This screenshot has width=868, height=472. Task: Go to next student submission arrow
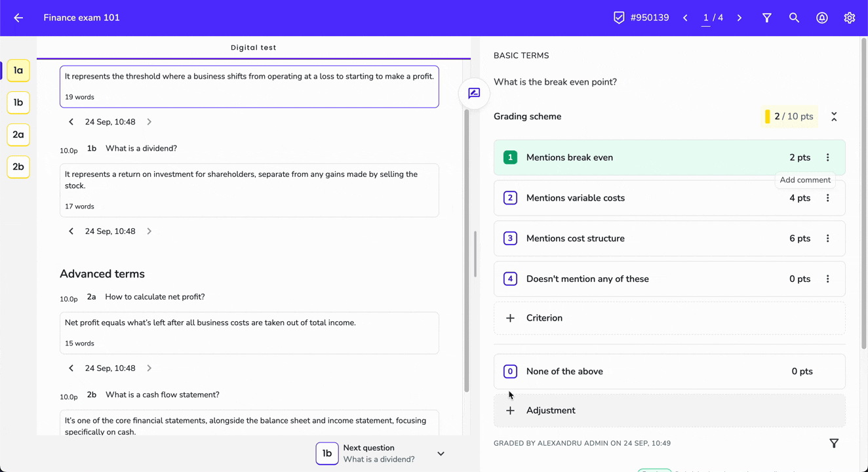(x=739, y=18)
